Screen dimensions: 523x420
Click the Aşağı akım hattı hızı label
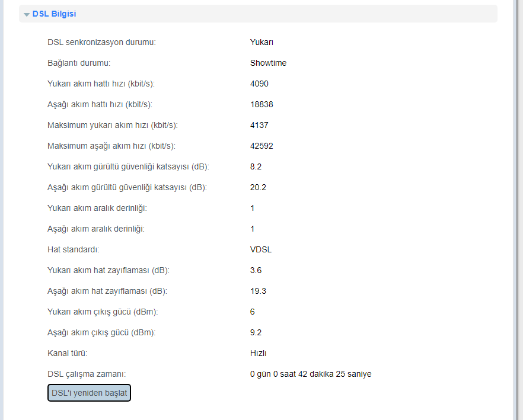tap(100, 104)
